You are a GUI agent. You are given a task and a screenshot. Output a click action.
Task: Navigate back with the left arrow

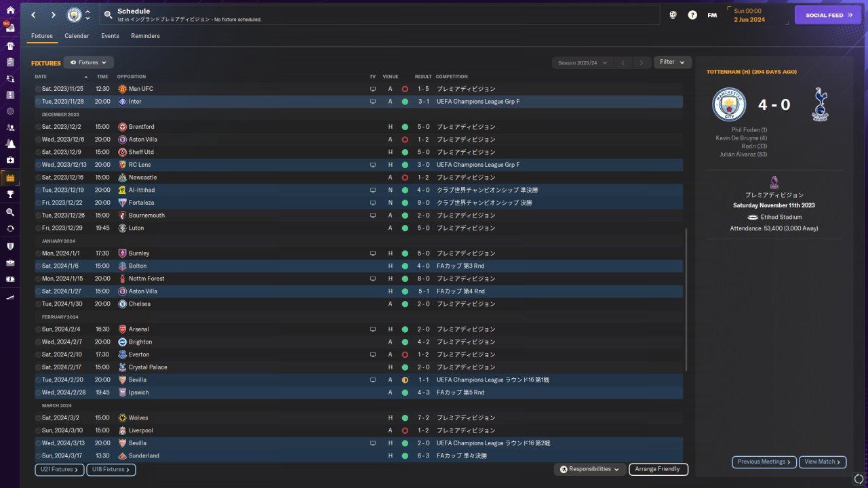point(33,15)
